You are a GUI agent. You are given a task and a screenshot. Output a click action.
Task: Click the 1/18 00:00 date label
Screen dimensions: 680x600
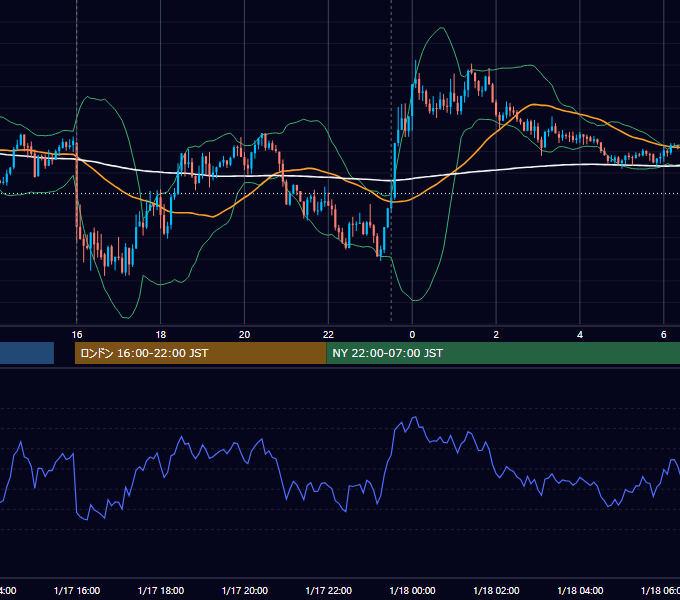click(412, 590)
